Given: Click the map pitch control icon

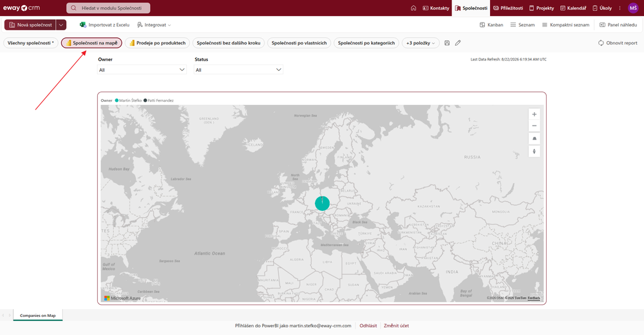Looking at the screenshot, I should (534, 139).
